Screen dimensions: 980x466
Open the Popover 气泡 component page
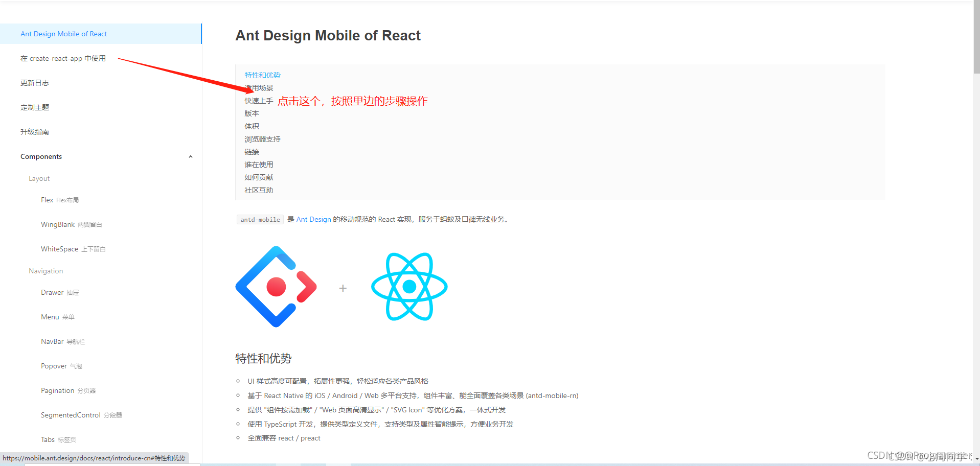click(x=61, y=366)
